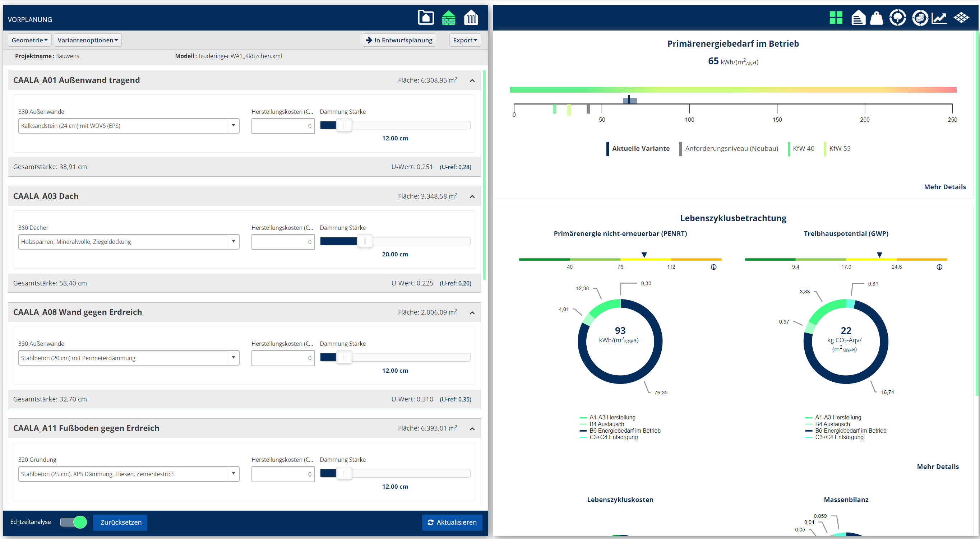Viewport: 980px width, 539px height.
Task: Toggle the Echtzeitanalyse switch
Action: 73,522
